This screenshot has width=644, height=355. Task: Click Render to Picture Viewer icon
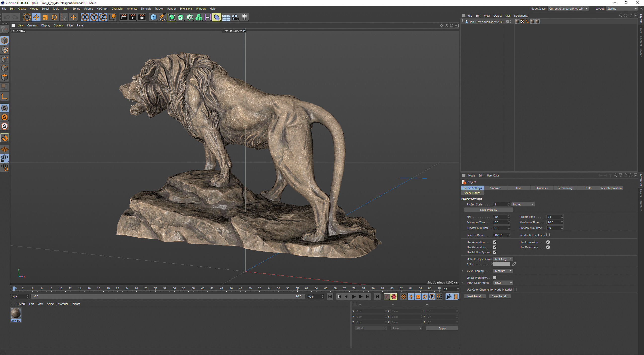click(x=133, y=17)
